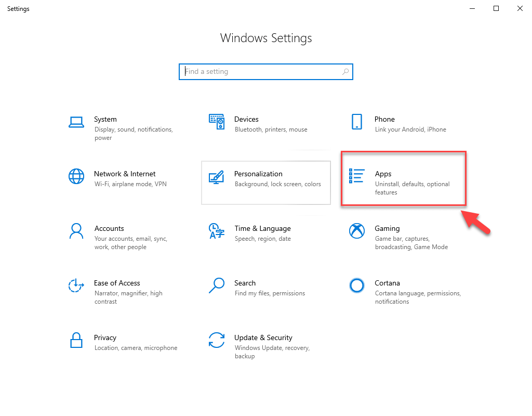Click the Phone icon
Screen dimensions: 532x416
356,122
